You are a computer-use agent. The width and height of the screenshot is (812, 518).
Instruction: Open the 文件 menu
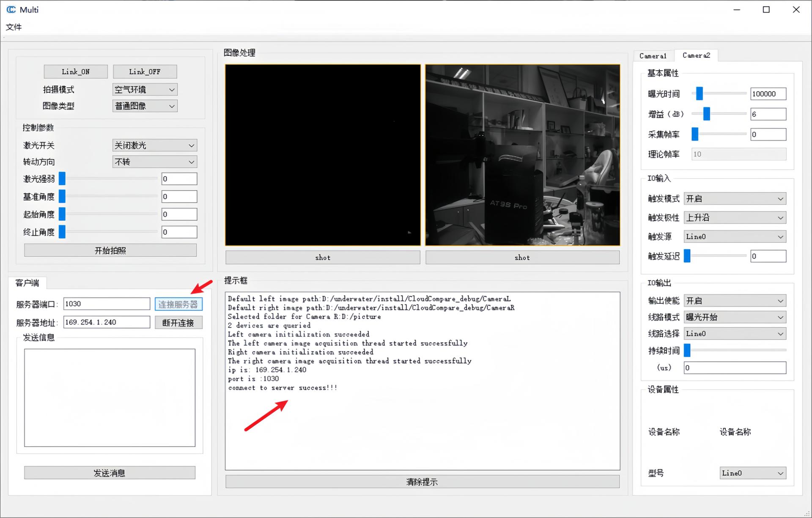tap(14, 27)
